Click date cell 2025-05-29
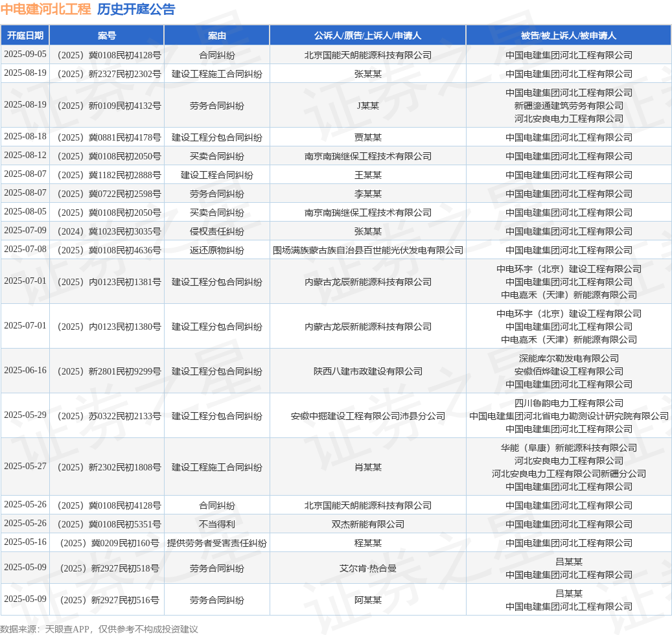This screenshot has width=672, height=635. coord(25,415)
